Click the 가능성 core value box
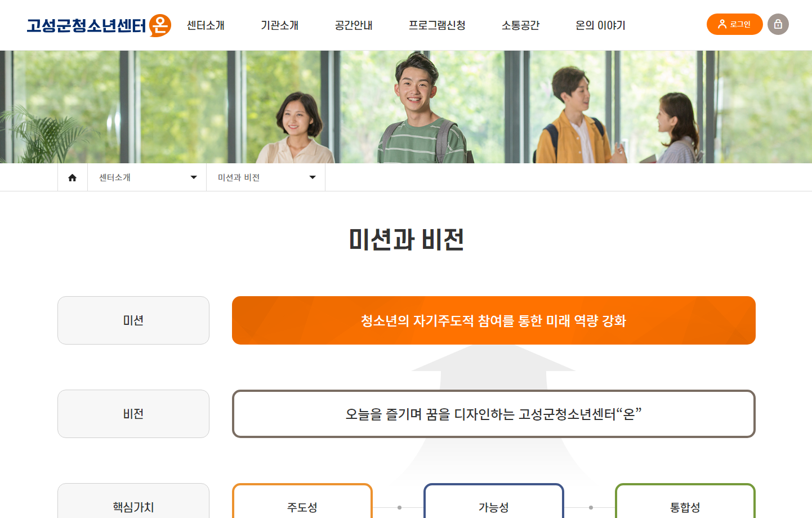This screenshot has height=518, width=812. tap(494, 501)
